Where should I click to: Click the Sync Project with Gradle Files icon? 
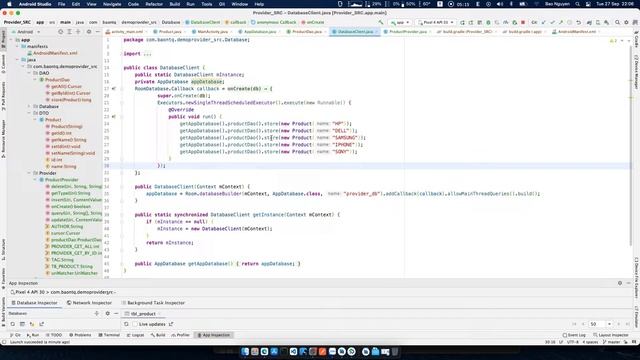(x=589, y=22)
